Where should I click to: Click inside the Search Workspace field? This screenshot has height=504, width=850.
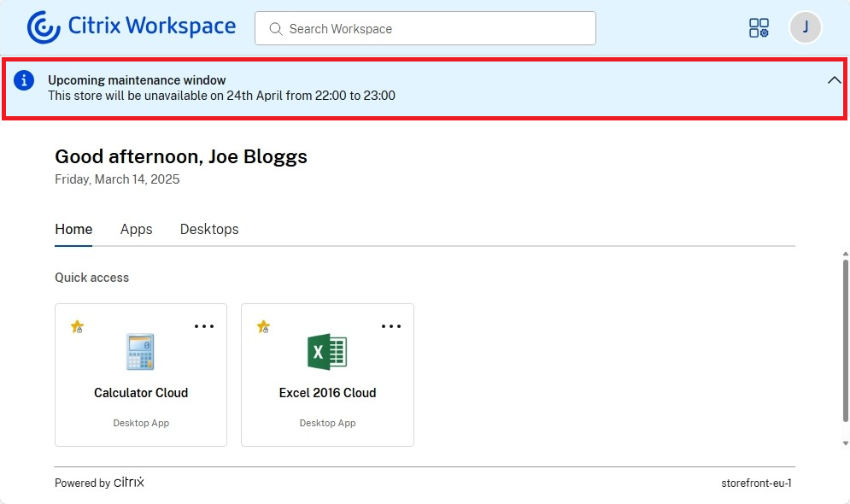point(425,28)
